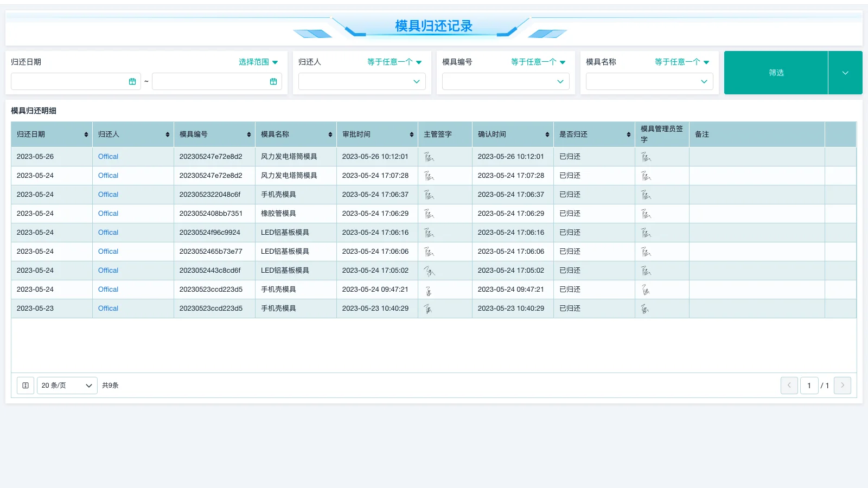Viewport: 868px width, 488px height.
Task: Click the 确认时间 sort control
Action: pyautogui.click(x=546, y=134)
